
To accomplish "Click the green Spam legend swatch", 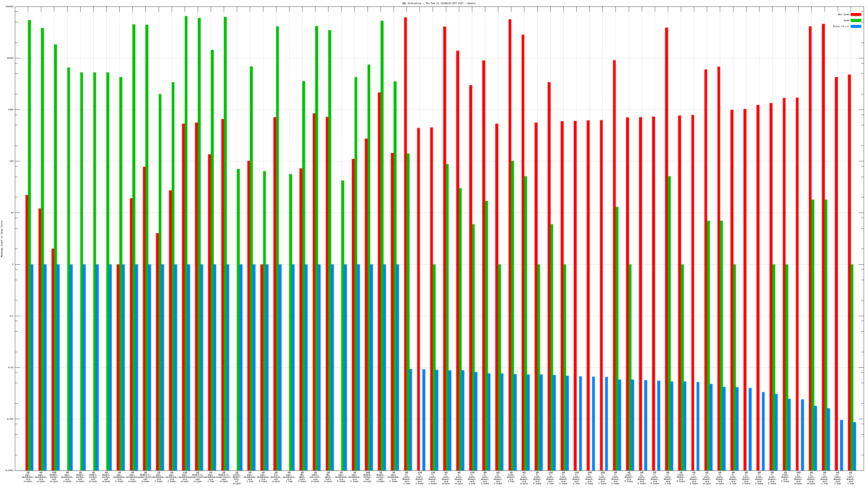I will [856, 21].
